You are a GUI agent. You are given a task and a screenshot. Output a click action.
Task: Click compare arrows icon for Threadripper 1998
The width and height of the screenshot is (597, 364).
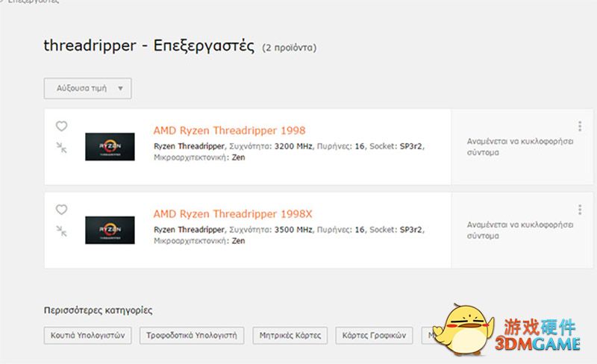[x=61, y=148]
